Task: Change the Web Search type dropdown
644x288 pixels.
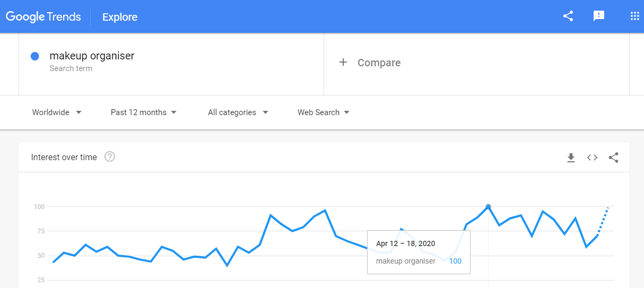Action: (x=324, y=112)
